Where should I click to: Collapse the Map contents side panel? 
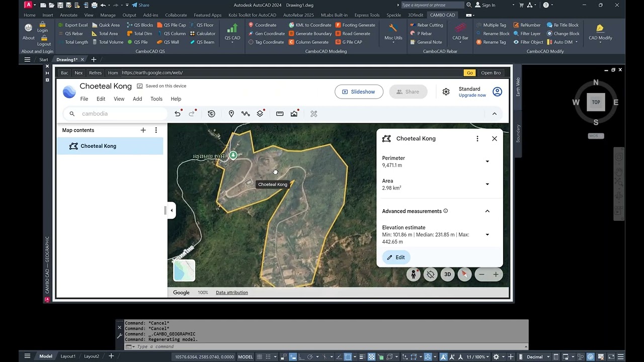(172, 211)
